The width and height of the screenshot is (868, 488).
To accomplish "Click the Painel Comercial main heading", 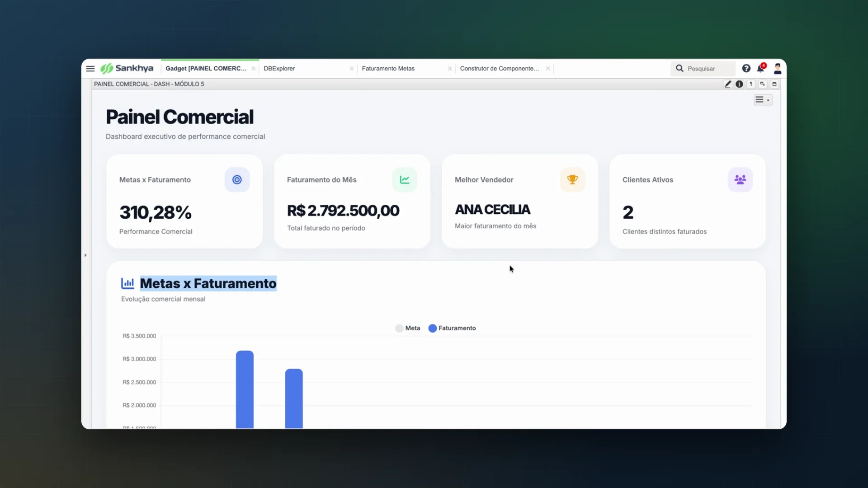I will coord(179,117).
